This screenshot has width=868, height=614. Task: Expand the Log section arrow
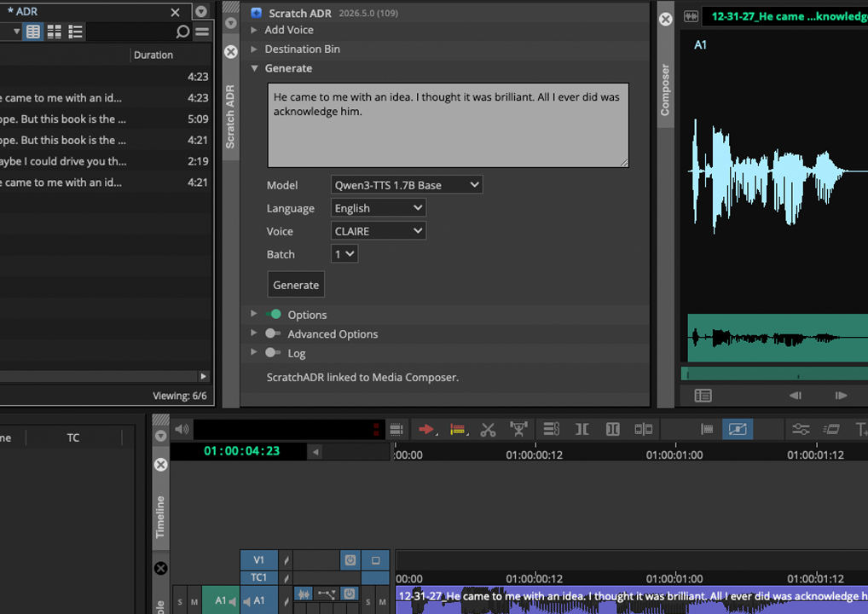254,352
